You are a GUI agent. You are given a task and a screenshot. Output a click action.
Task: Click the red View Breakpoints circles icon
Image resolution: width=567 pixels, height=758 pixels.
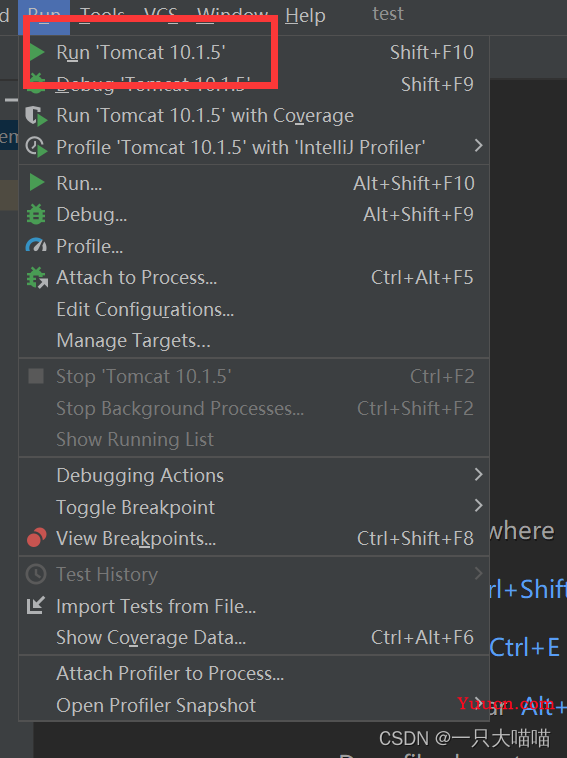(x=36, y=538)
